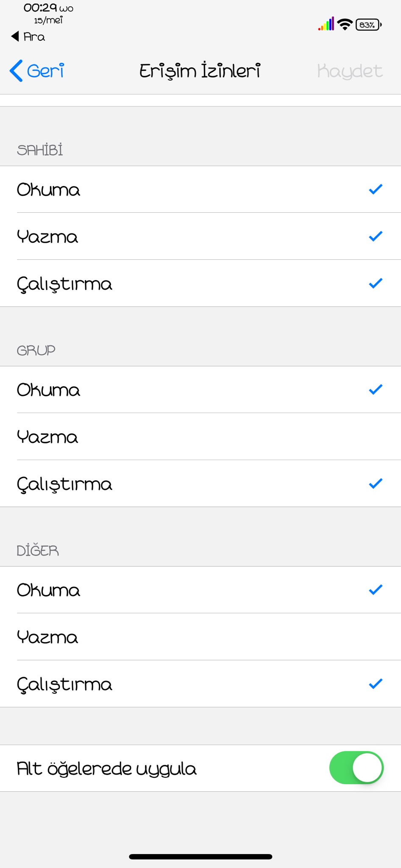The width and height of the screenshot is (401, 868).
Task: Tap the battery 83% indicator
Action: [368, 25]
